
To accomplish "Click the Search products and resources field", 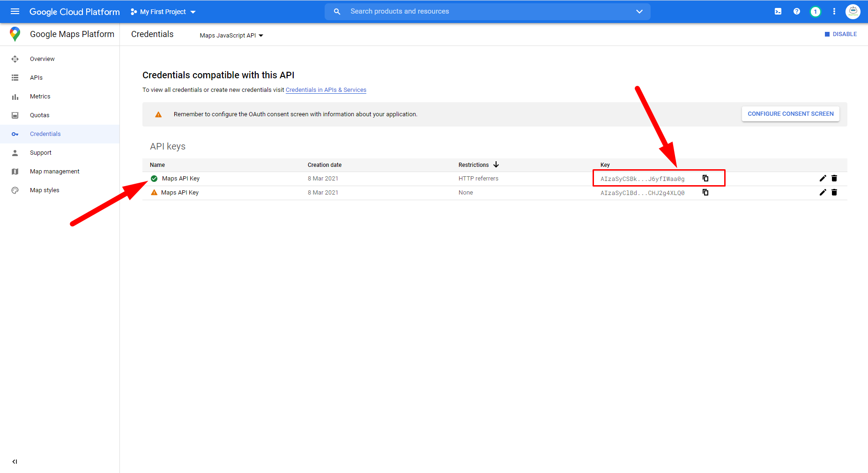I will pos(487,12).
